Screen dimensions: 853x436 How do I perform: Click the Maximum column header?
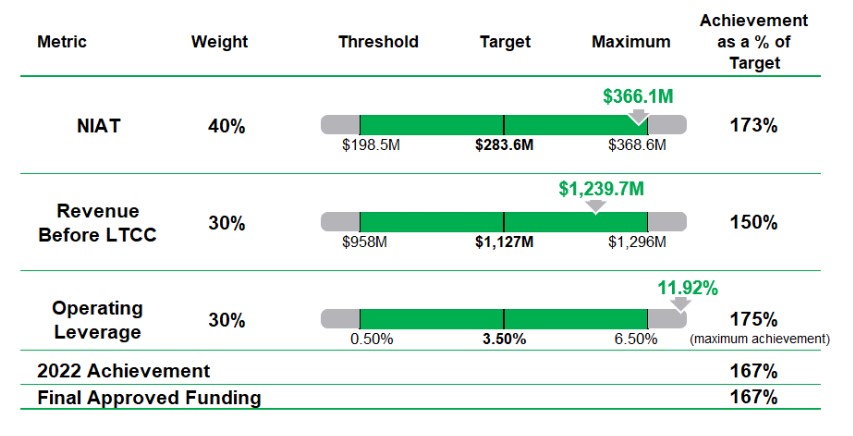coord(631,42)
